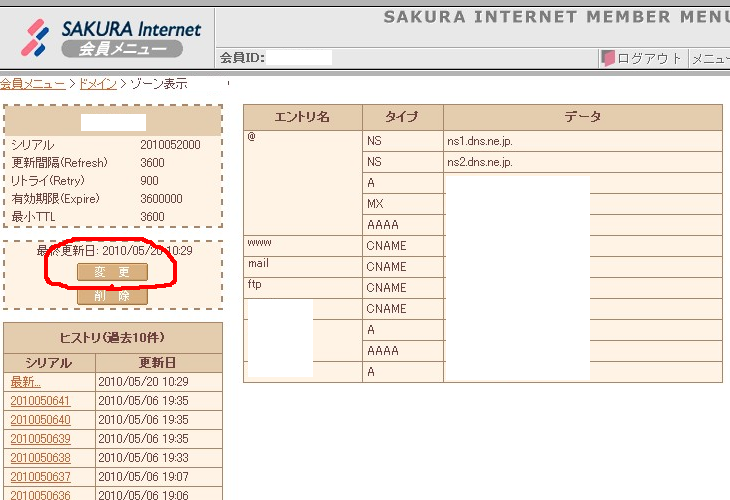Open history serial 2010050638
Screen dimensions: 730x500
point(40,458)
